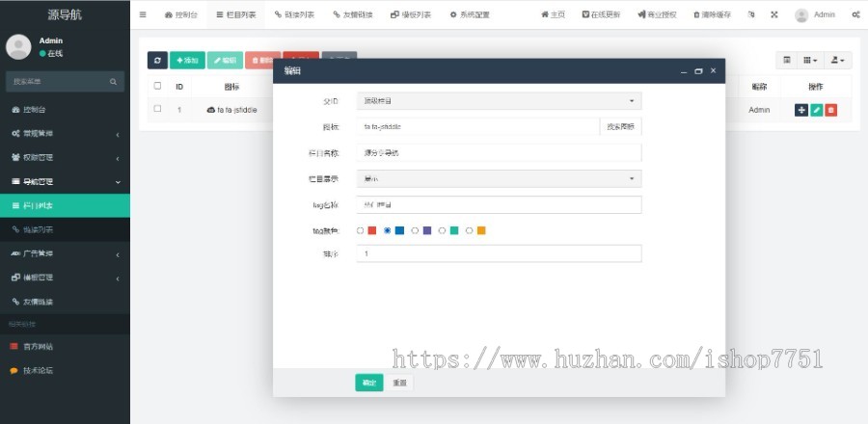Switch to the 栏目列表 top tab
Viewport: 868px width, 424px height.
(x=236, y=14)
